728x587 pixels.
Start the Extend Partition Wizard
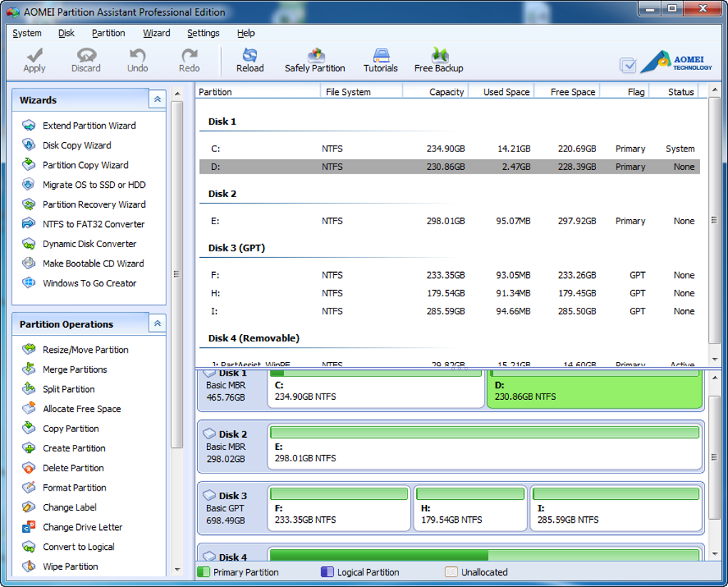[89, 126]
